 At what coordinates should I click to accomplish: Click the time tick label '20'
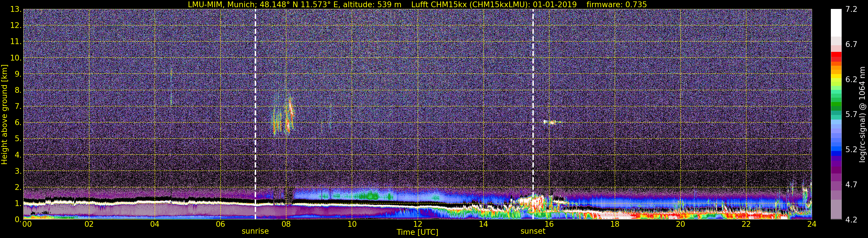pyautogui.click(x=680, y=224)
